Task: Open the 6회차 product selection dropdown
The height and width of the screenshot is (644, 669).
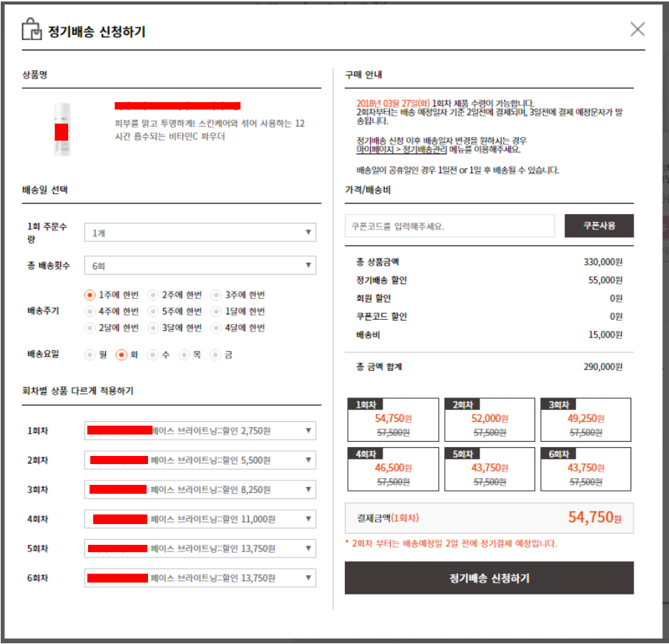Action: point(200,578)
